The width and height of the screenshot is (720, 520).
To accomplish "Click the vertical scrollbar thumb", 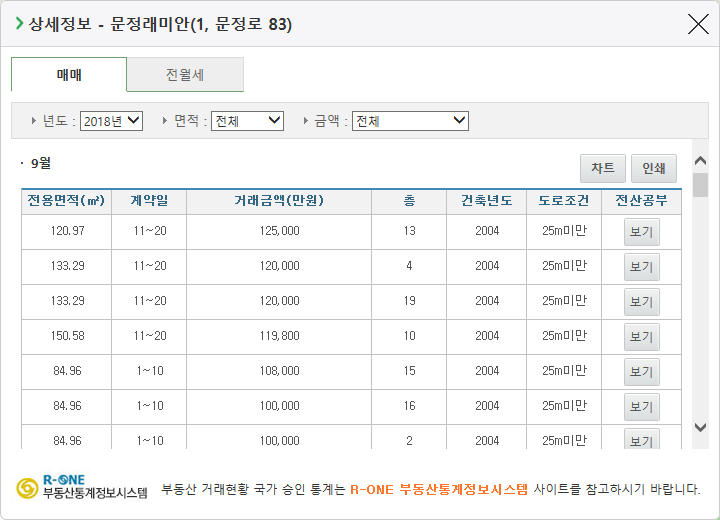I will 700,185.
